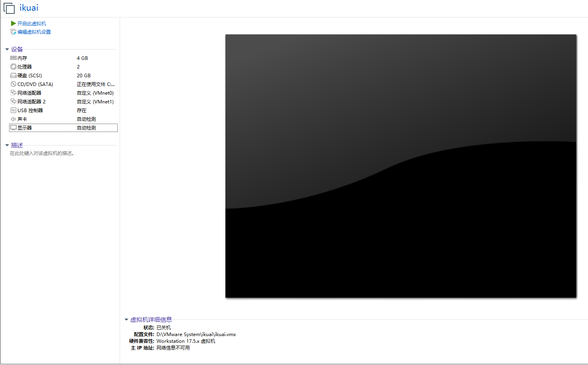This screenshot has height=365, width=588.
Task: Click the 4 GB memory value
Action: click(82, 58)
